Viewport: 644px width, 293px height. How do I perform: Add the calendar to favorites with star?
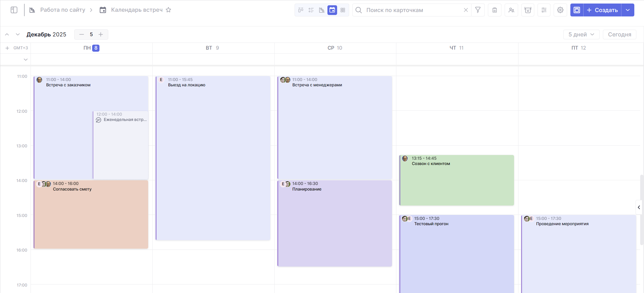click(168, 10)
